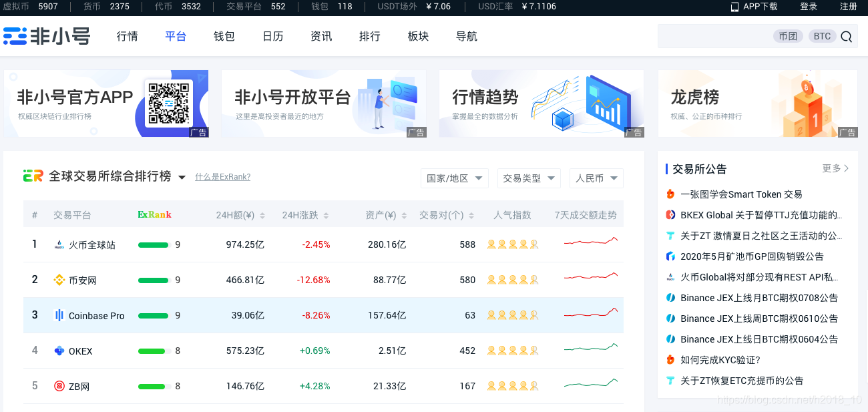The height and width of the screenshot is (412, 868).
Task: Click the OKEX ExRank score bar
Action: pyautogui.click(x=154, y=351)
